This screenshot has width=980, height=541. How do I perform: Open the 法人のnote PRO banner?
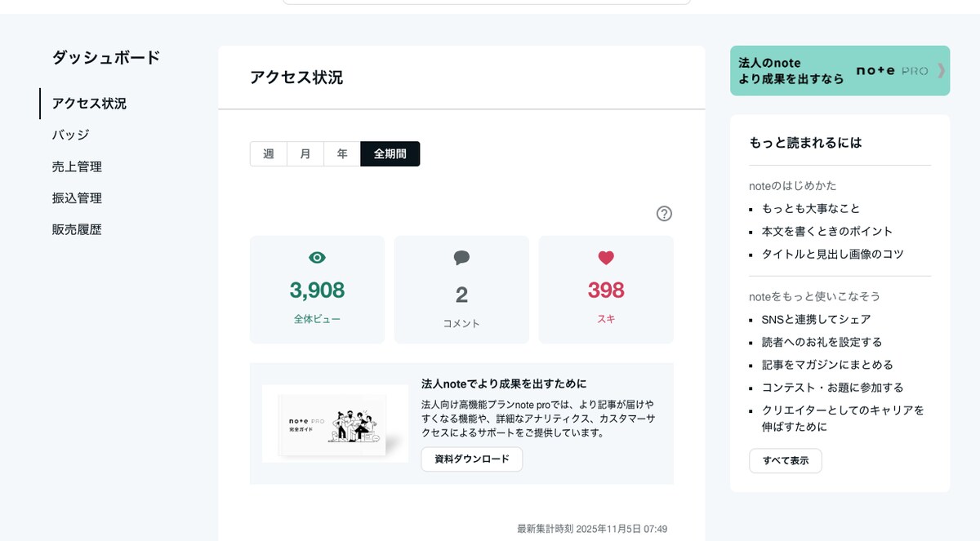pyautogui.click(x=840, y=71)
